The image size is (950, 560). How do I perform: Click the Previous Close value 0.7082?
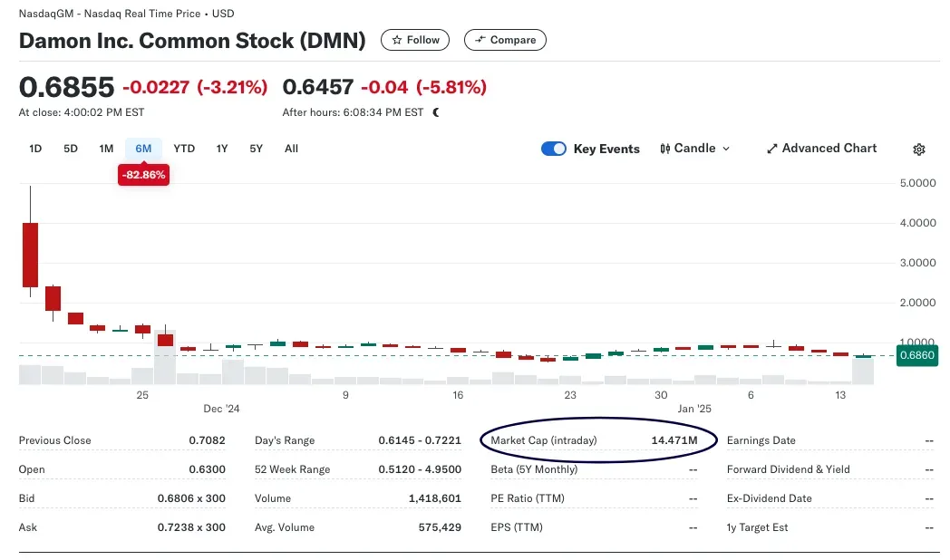coord(208,440)
